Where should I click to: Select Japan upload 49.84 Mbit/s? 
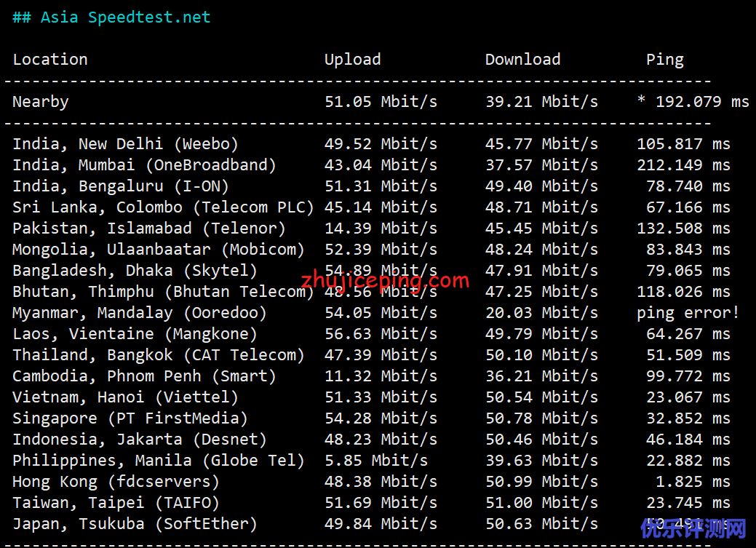381,524
